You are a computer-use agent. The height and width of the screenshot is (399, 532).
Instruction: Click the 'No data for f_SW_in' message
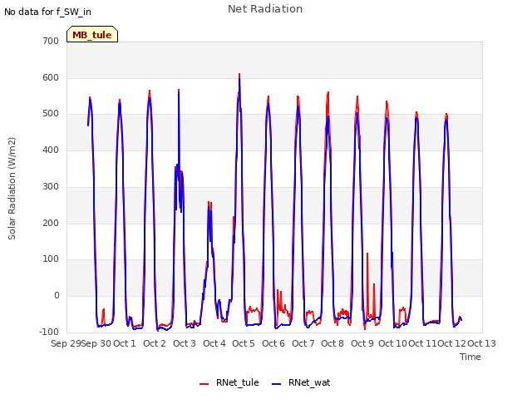coord(47,12)
